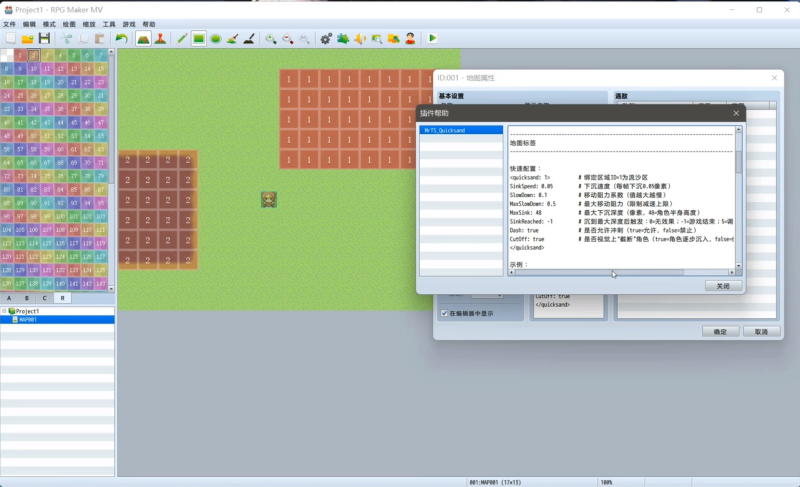The width and height of the screenshot is (800, 487).
Task: Select the Pencil drawing tool
Action: click(182, 38)
